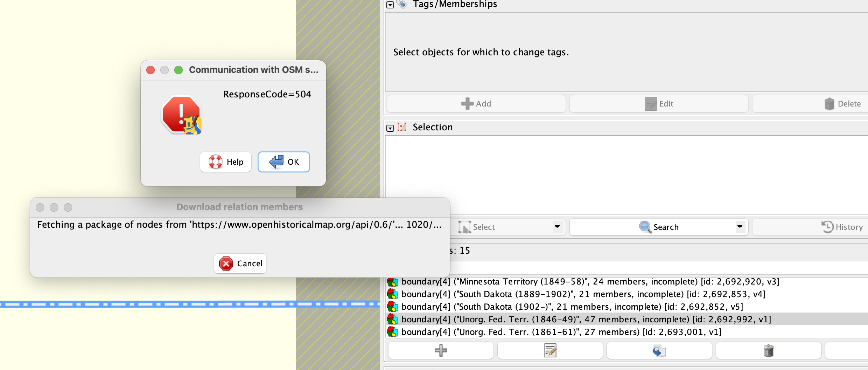Open the Select options dropdown arrow
Screen dimensions: 868x370
[557, 227]
